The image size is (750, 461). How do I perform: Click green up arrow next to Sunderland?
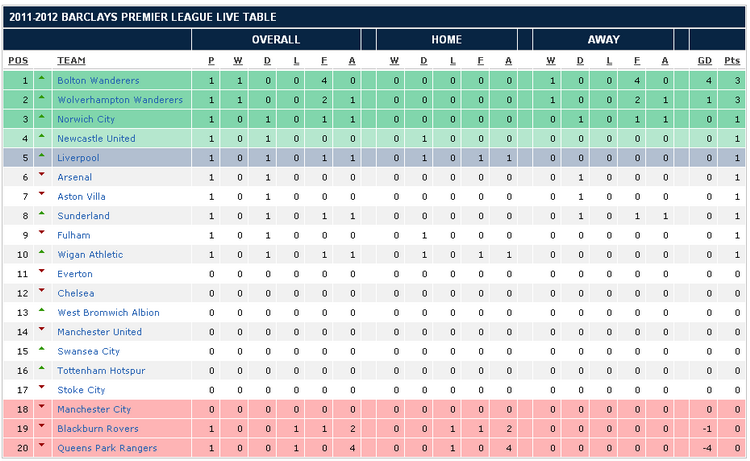coord(42,214)
